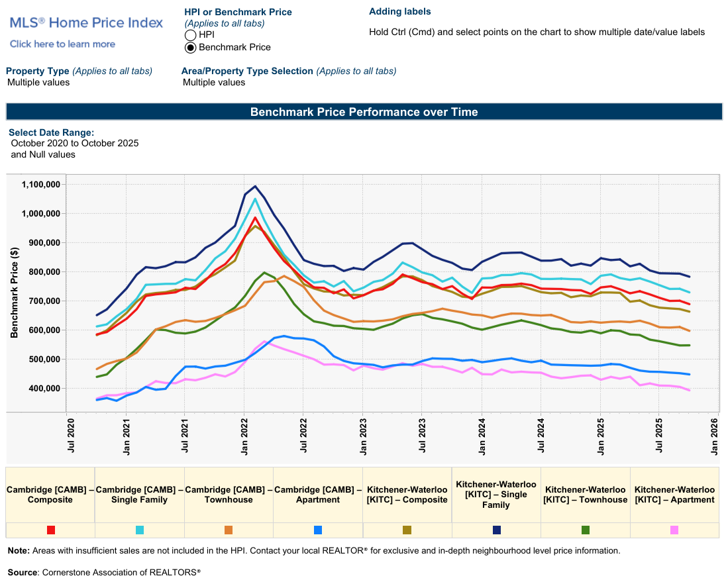Select the HPI radio button

(x=190, y=34)
